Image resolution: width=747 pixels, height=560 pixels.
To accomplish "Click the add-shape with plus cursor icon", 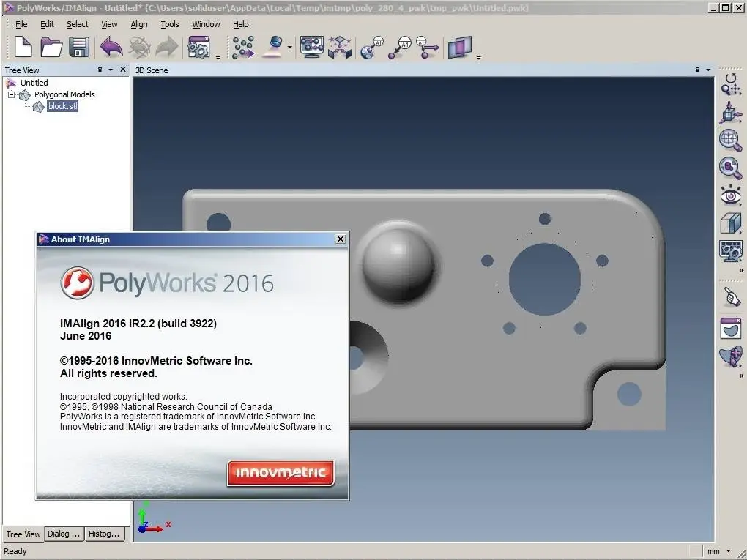I will [x=731, y=356].
